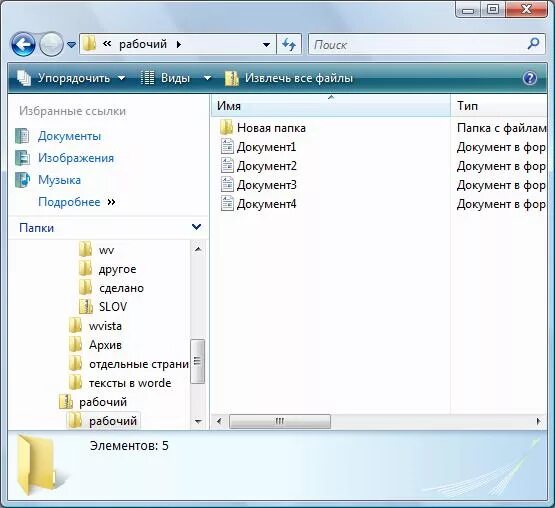Click the Документ2 document icon
The height and width of the screenshot is (508, 555).
tap(227, 166)
